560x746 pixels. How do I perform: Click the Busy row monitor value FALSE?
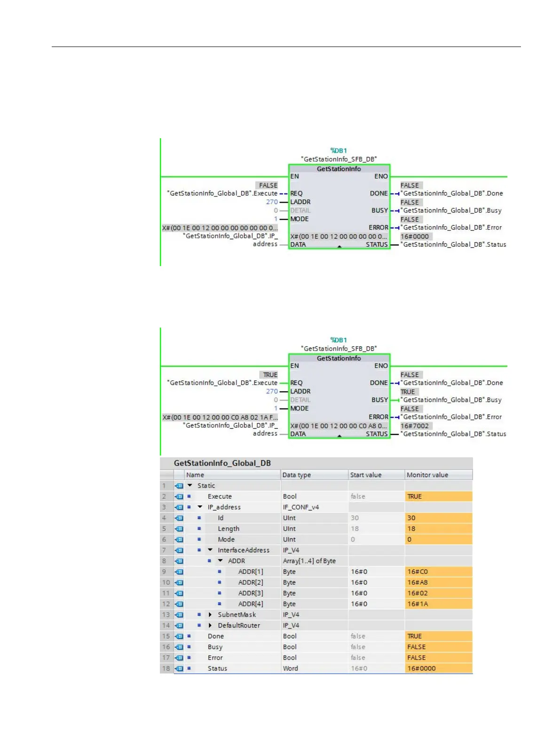(439, 647)
